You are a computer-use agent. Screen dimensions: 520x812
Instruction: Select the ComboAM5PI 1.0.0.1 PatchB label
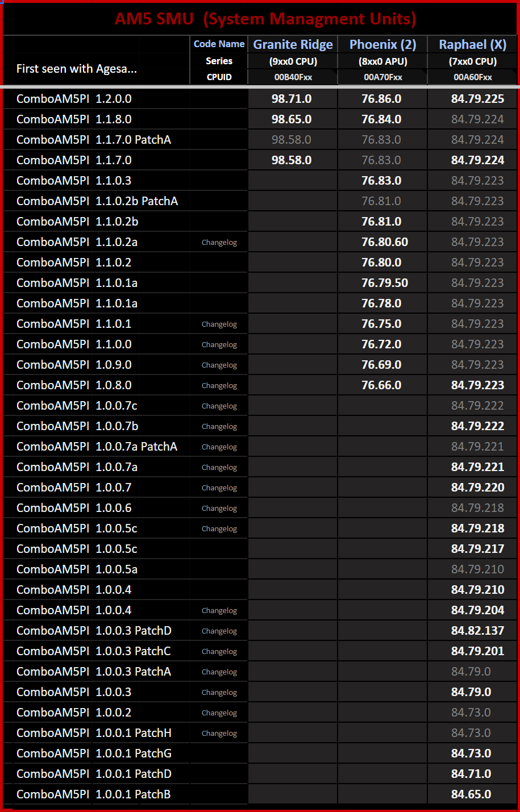coord(93,794)
